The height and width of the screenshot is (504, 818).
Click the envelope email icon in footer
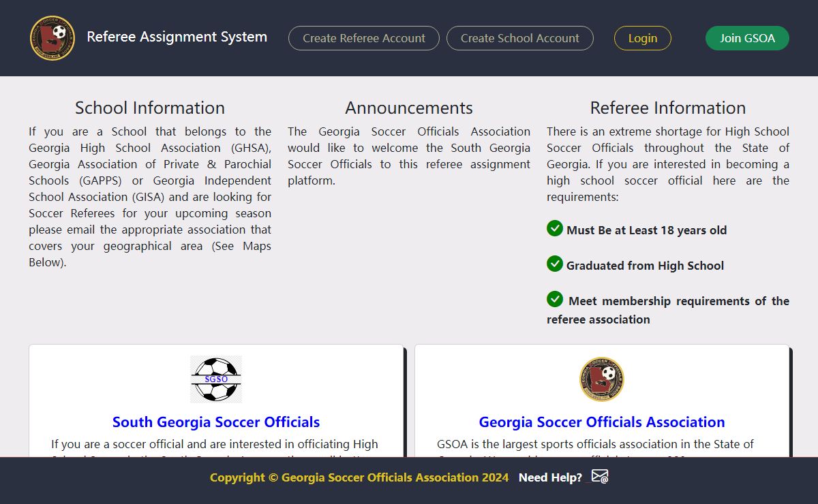point(600,477)
